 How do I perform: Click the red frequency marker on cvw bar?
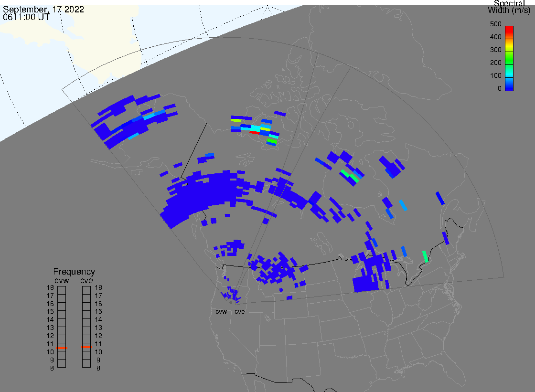click(x=62, y=348)
